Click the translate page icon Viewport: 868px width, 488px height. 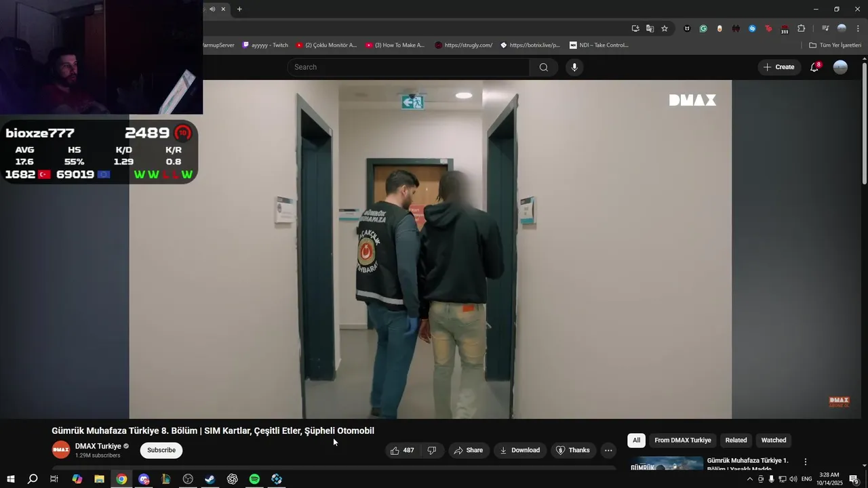650,28
